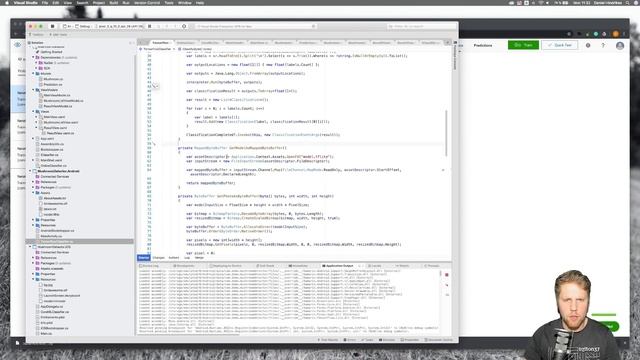Pin the Application Output pad
This screenshot has width=640, height=360.
coord(447,294)
